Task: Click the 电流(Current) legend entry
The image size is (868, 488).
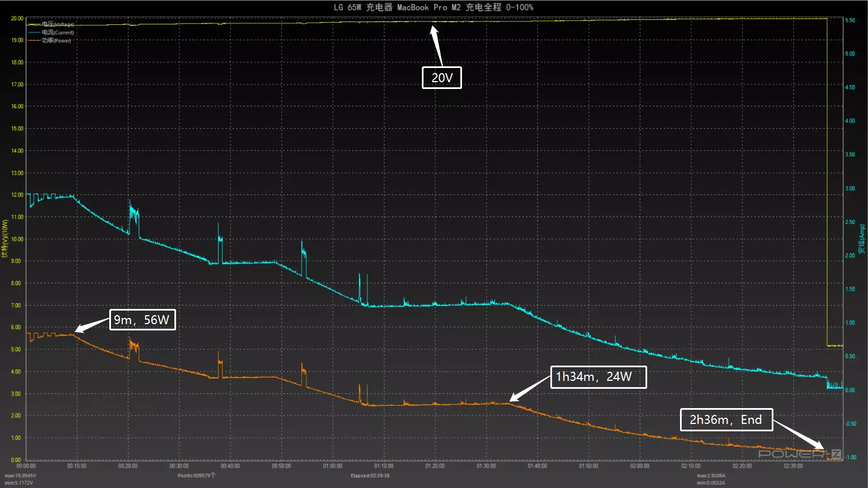Action: tap(52, 32)
